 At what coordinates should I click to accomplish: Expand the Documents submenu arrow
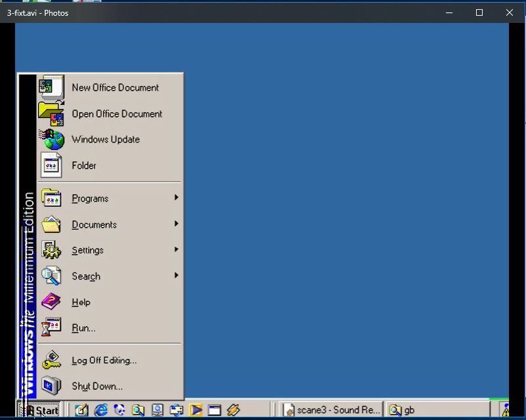[x=176, y=224]
